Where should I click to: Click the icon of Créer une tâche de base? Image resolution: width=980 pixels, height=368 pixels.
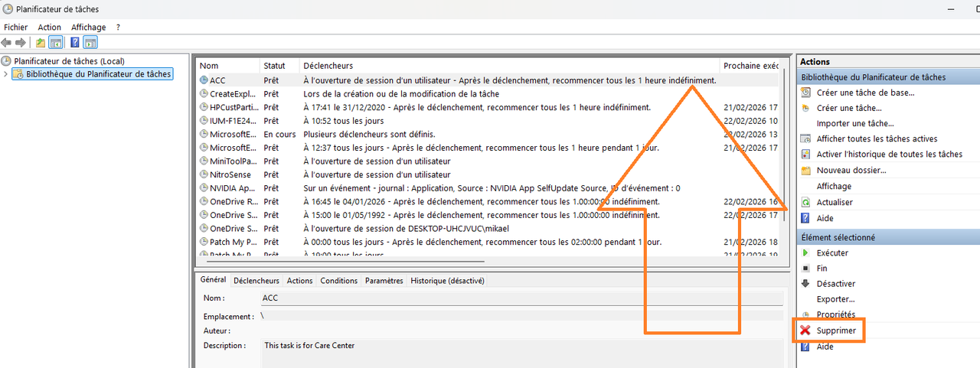point(805,93)
